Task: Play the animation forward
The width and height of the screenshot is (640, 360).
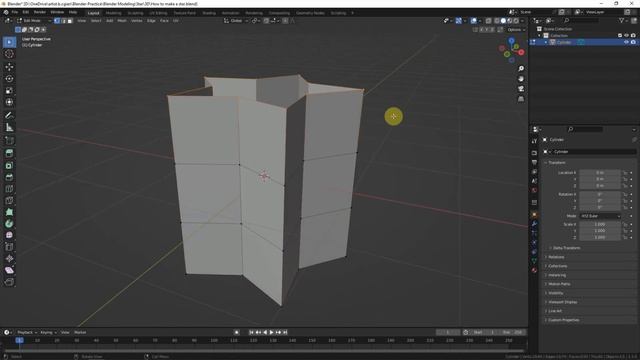Action: [x=271, y=332]
